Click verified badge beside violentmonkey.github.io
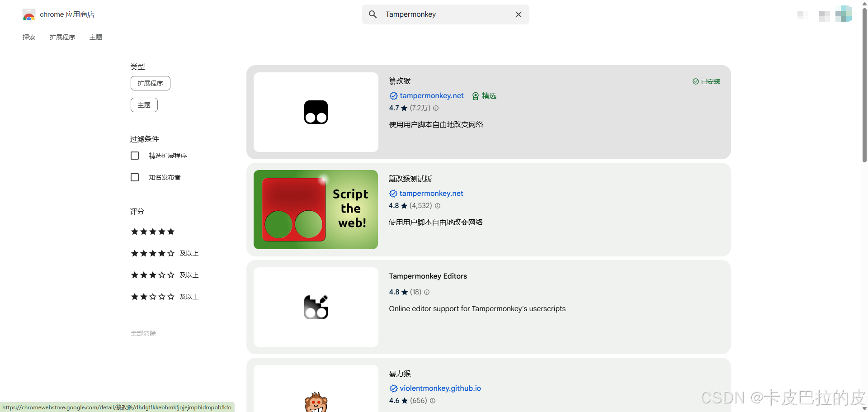 (x=393, y=388)
